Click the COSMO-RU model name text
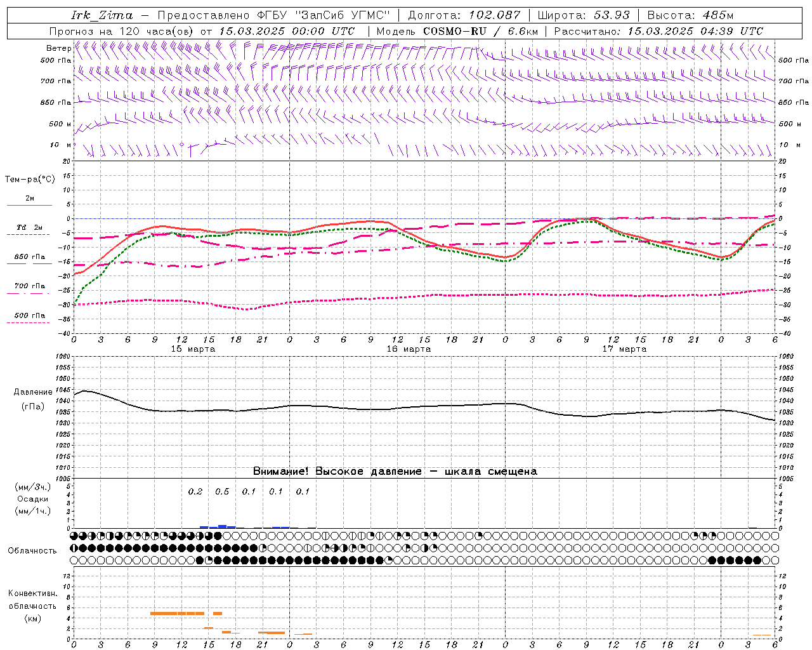This screenshot has height=650, width=812. pos(455,31)
